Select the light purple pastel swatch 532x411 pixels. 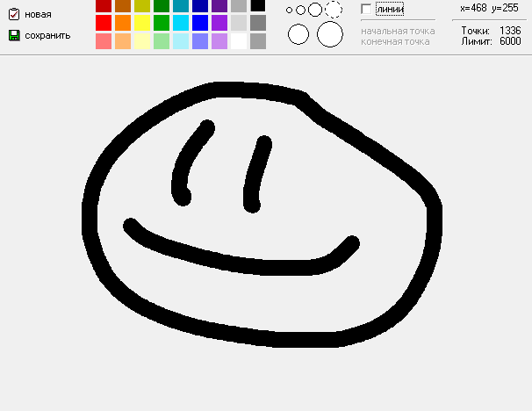(219, 41)
